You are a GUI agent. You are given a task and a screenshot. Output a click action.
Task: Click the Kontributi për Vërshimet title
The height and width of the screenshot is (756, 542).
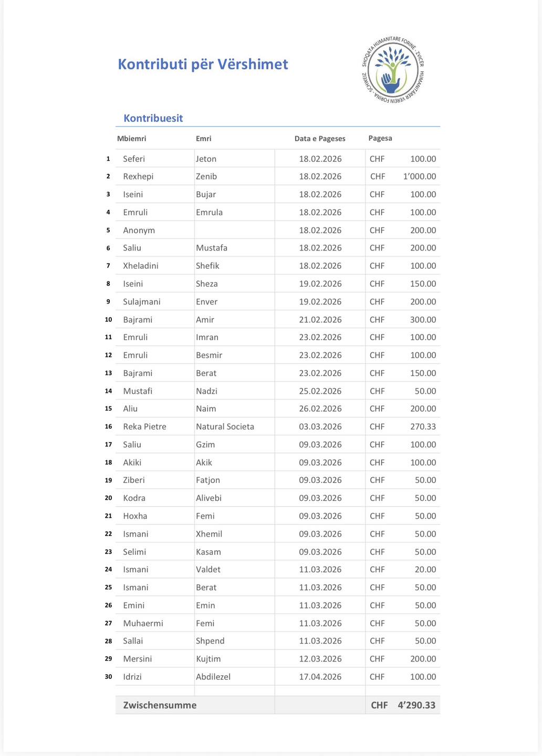coord(203,64)
